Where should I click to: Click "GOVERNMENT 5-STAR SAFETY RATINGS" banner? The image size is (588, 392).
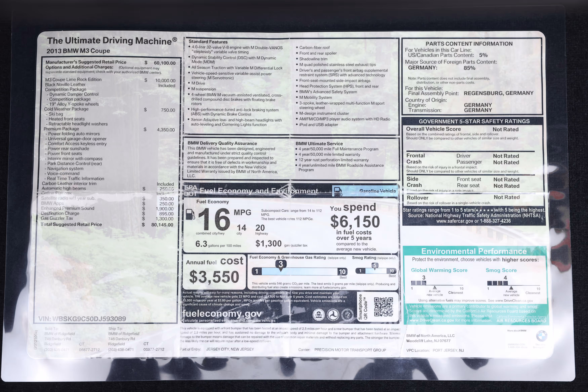pyautogui.click(x=474, y=121)
